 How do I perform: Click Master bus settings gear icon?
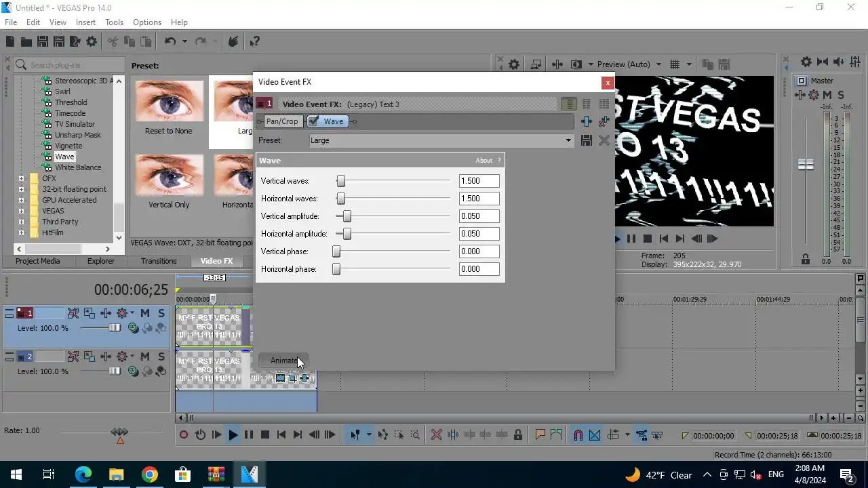tap(806, 62)
